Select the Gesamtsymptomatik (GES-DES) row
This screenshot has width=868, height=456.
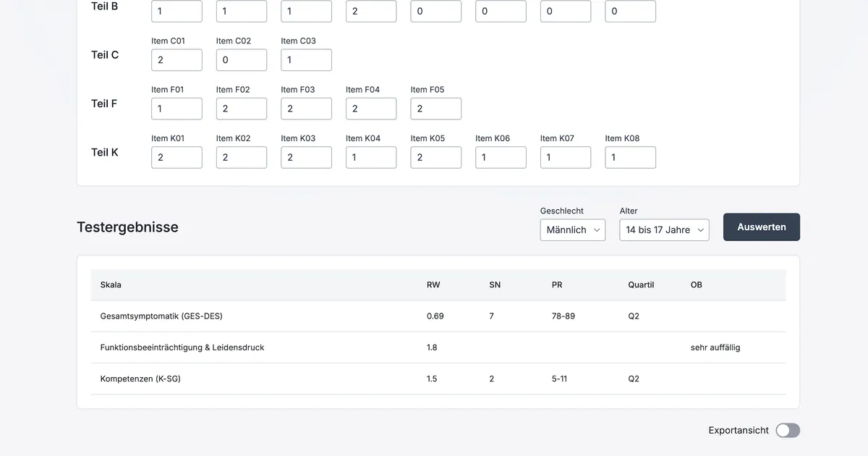438,316
